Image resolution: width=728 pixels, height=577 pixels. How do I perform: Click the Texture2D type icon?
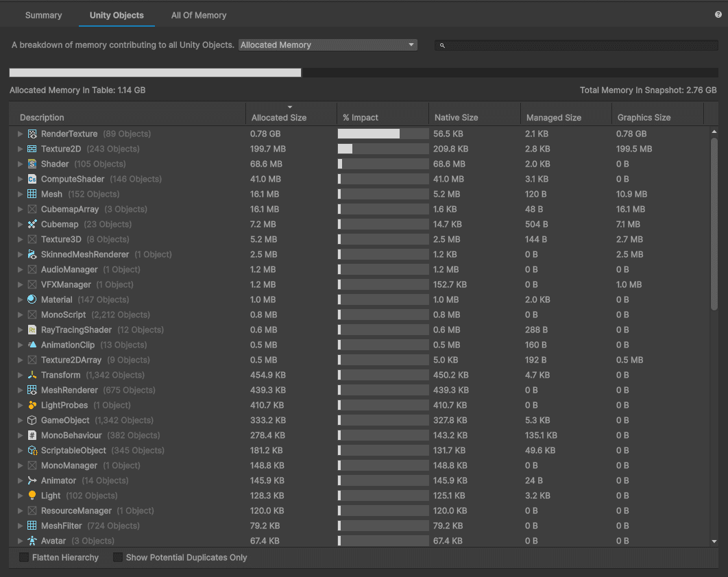[32, 149]
